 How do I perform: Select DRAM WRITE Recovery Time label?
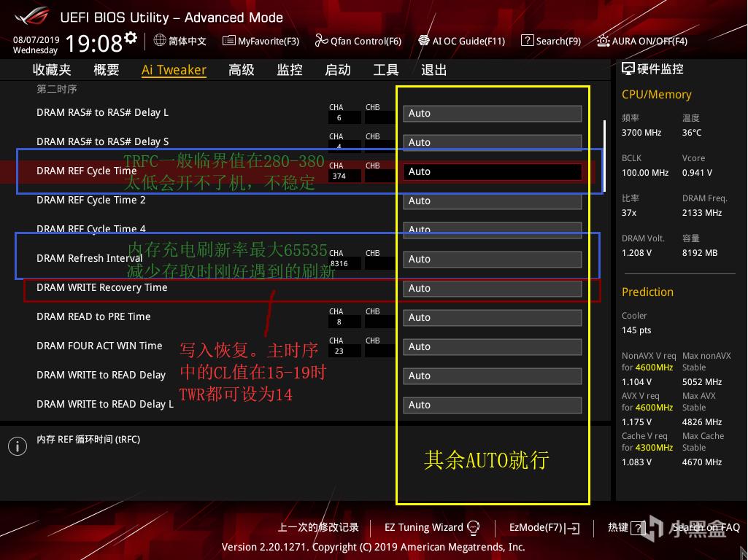(x=102, y=287)
